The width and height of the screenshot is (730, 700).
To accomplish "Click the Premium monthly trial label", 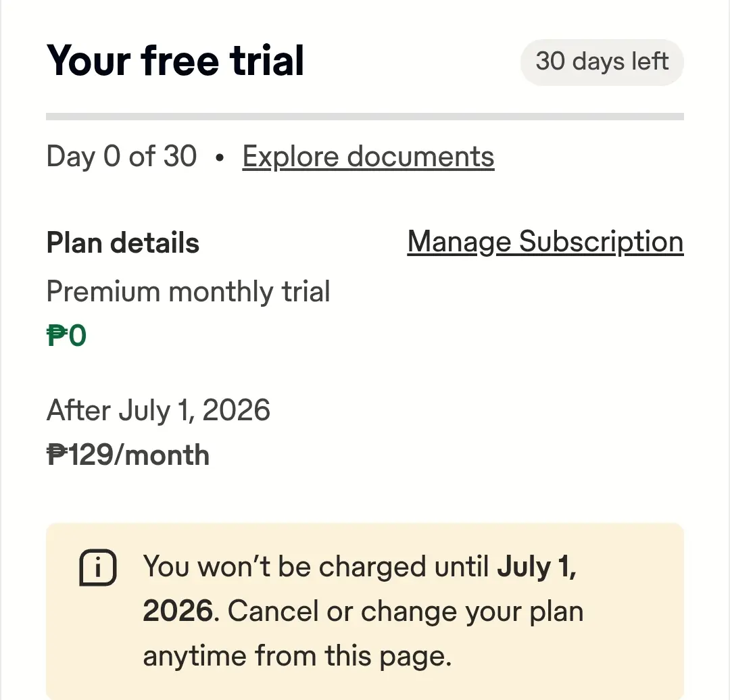I will [188, 292].
